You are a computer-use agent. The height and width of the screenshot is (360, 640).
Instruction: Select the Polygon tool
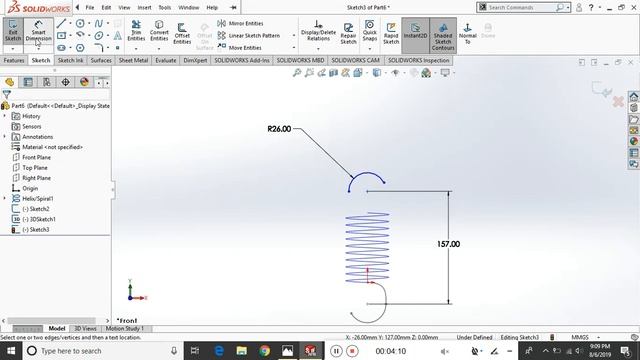click(80, 48)
